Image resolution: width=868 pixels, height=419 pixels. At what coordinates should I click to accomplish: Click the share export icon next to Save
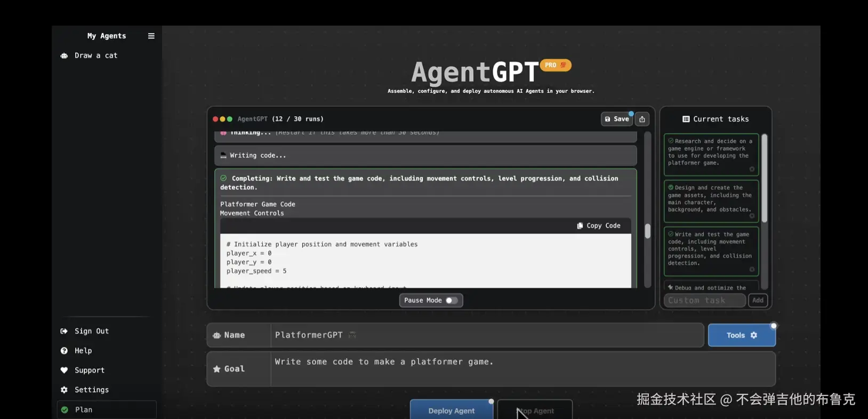coord(642,119)
